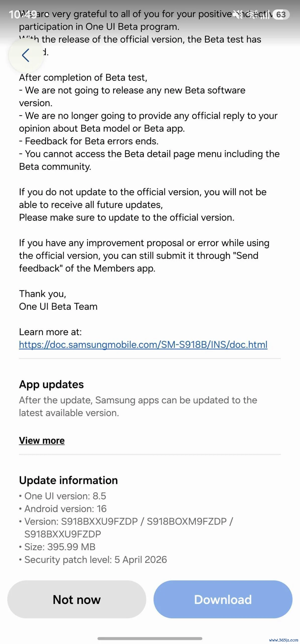Tap the back arrow button

[26, 55]
